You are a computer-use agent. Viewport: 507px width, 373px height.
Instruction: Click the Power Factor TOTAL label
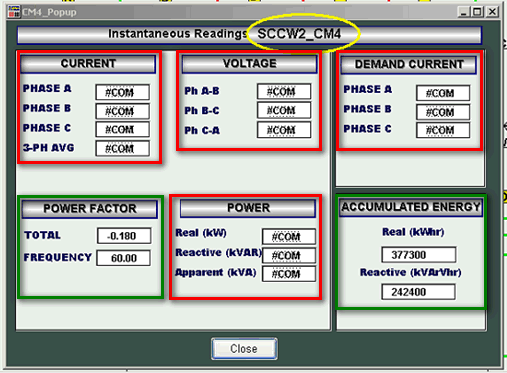(x=42, y=235)
